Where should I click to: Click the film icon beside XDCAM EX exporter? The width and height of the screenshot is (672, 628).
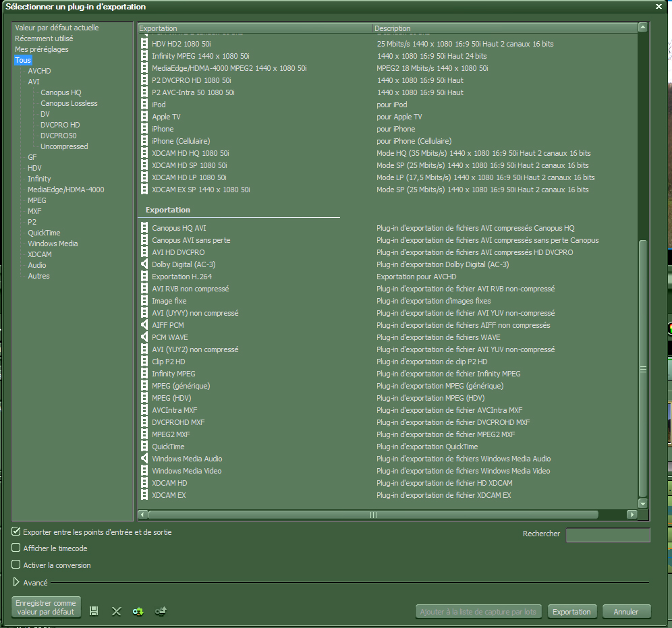pos(144,495)
